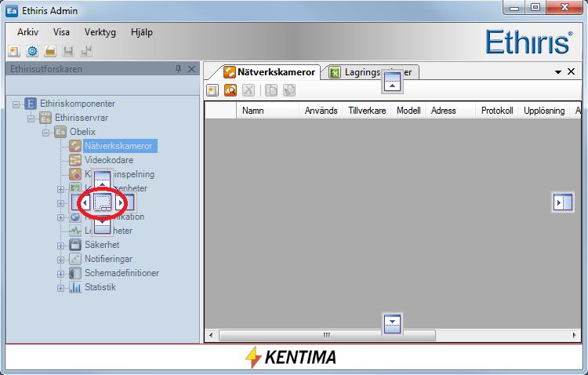Switch to the Nätverkskameror tab

tap(268, 72)
